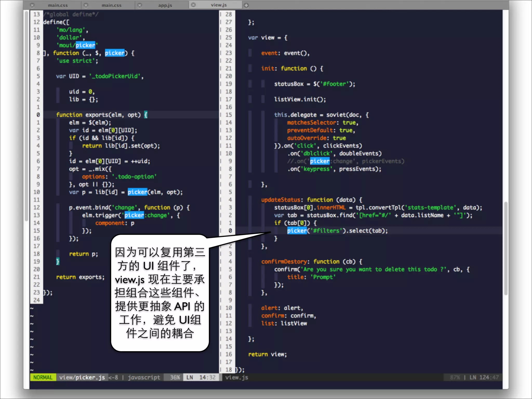Viewport: 532px width, 399px height.
Task: Click the '.todo-option' string
Action: 134,177
